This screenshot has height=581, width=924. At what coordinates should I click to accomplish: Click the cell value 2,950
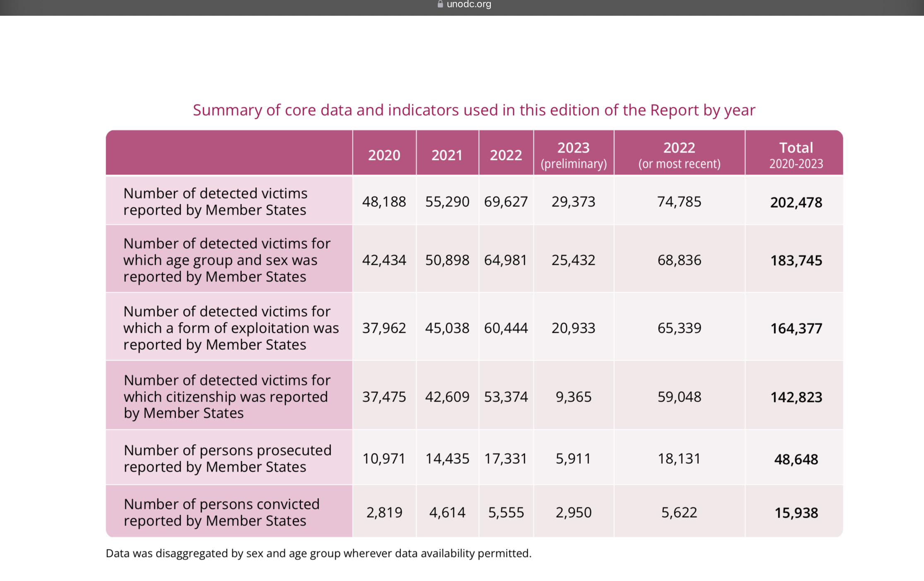[574, 513]
